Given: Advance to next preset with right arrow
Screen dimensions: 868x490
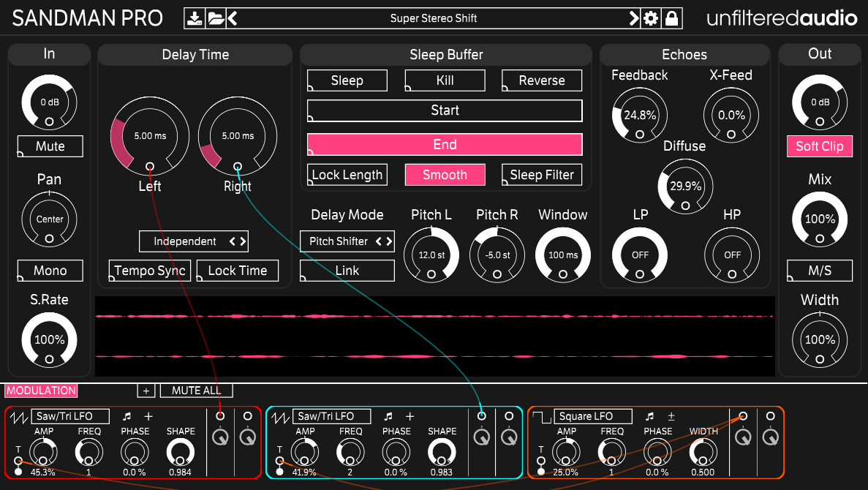Looking at the screenshot, I should click(x=633, y=18).
